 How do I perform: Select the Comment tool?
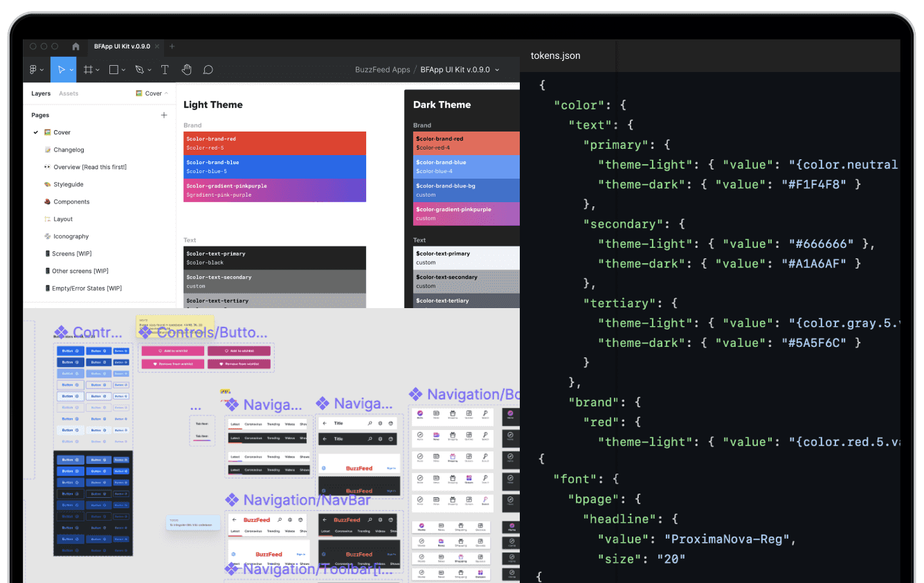(x=208, y=70)
